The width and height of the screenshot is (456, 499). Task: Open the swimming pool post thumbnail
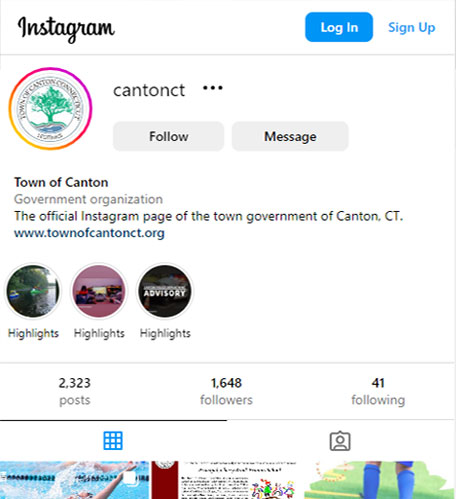(x=75, y=480)
